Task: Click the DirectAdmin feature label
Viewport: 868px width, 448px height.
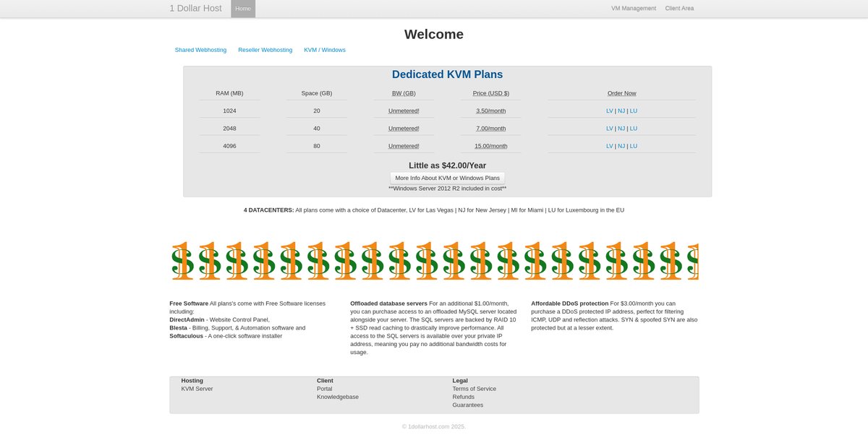Action: 187,319
